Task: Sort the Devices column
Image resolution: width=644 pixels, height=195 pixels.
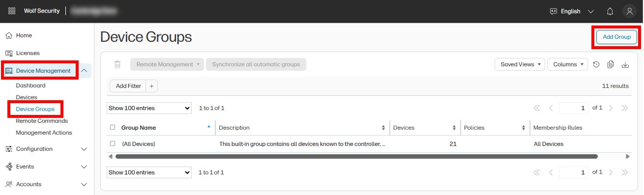Action: (454, 128)
